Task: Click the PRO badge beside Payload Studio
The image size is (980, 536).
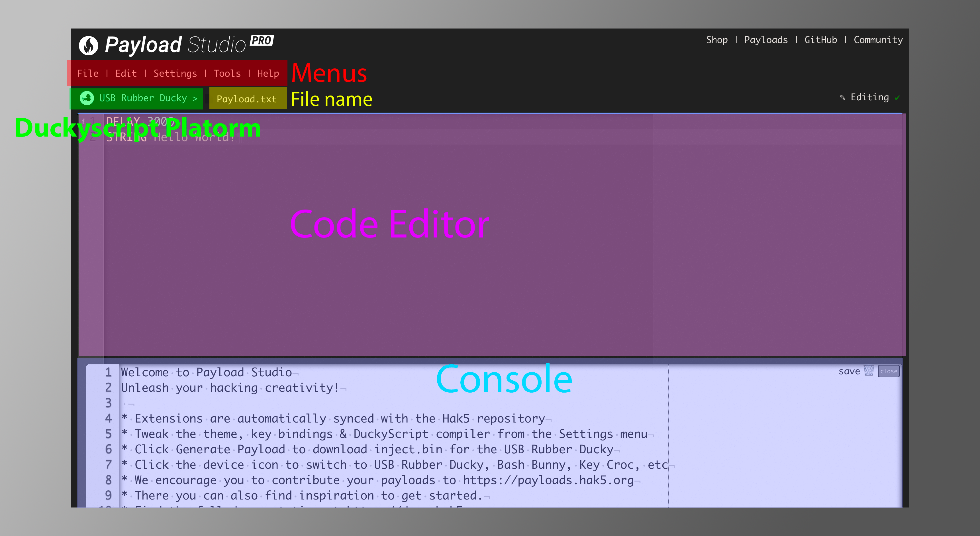Action: tap(262, 40)
